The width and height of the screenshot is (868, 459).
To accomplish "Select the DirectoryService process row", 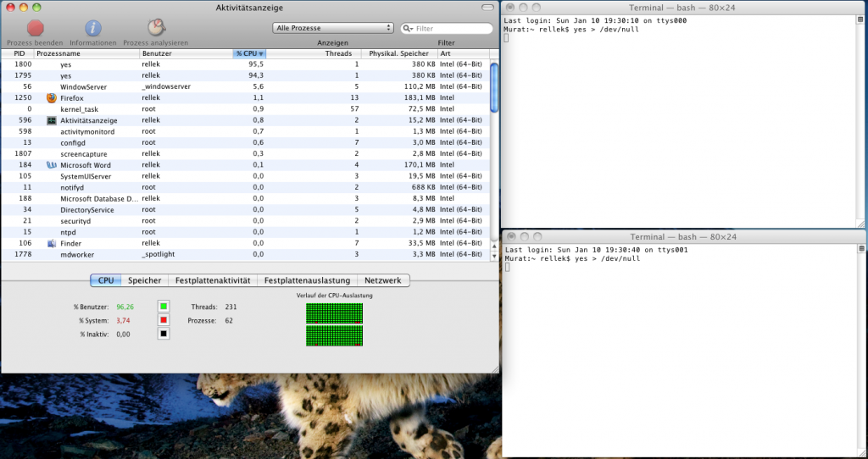I will [x=245, y=209].
